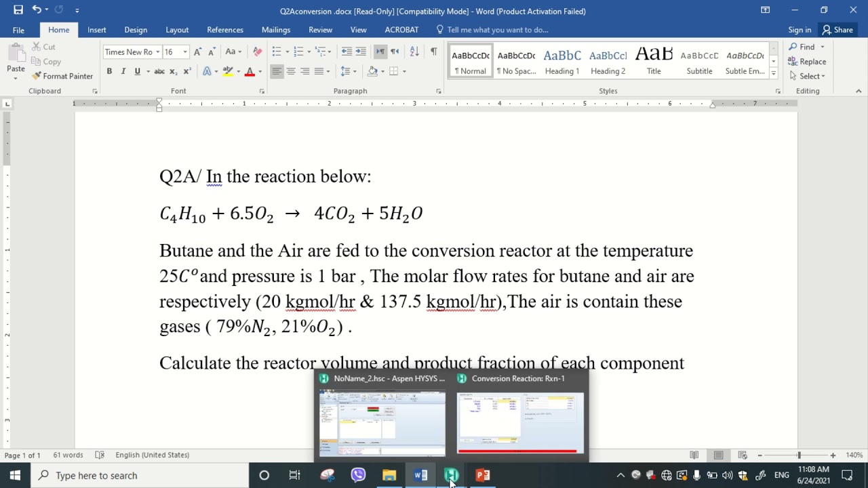868x488 pixels.
Task: Clear all formatting from selection
Action: [x=257, y=52]
